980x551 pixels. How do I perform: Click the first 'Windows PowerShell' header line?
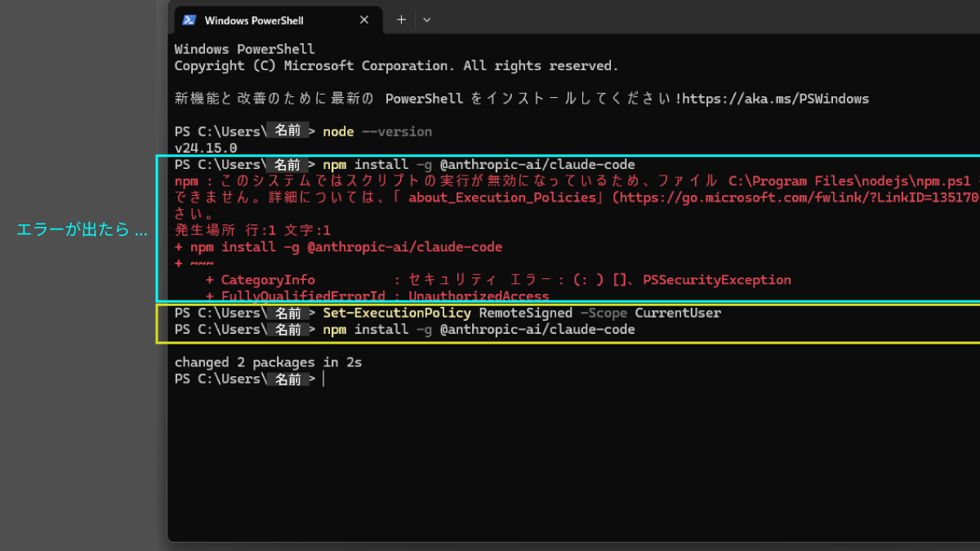click(244, 50)
